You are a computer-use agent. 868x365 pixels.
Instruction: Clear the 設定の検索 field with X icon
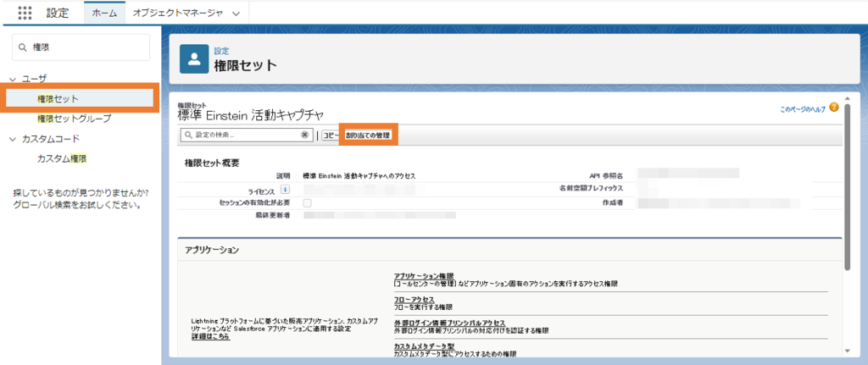[x=304, y=135]
